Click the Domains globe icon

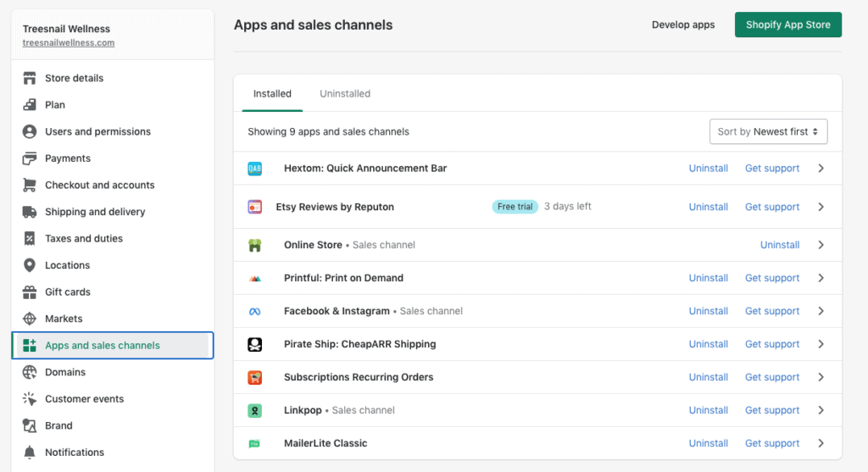point(30,372)
